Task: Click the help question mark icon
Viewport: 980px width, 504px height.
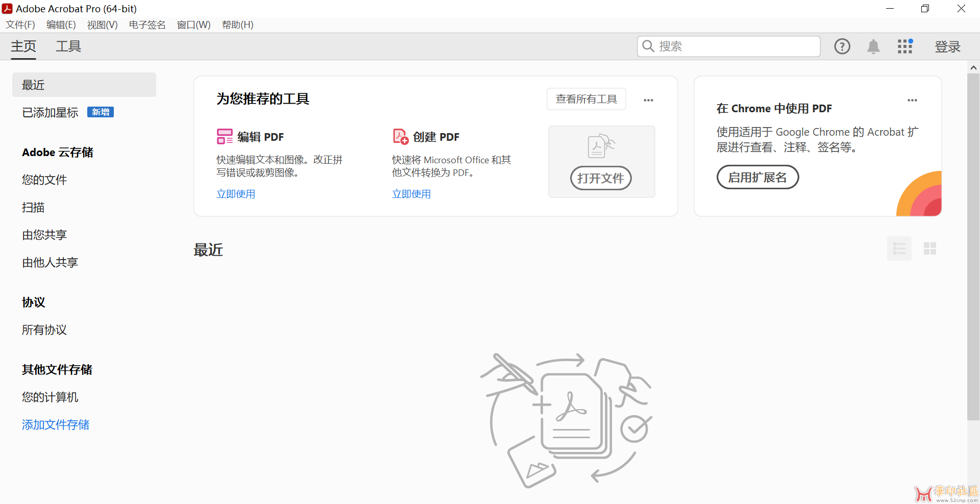Action: (842, 46)
